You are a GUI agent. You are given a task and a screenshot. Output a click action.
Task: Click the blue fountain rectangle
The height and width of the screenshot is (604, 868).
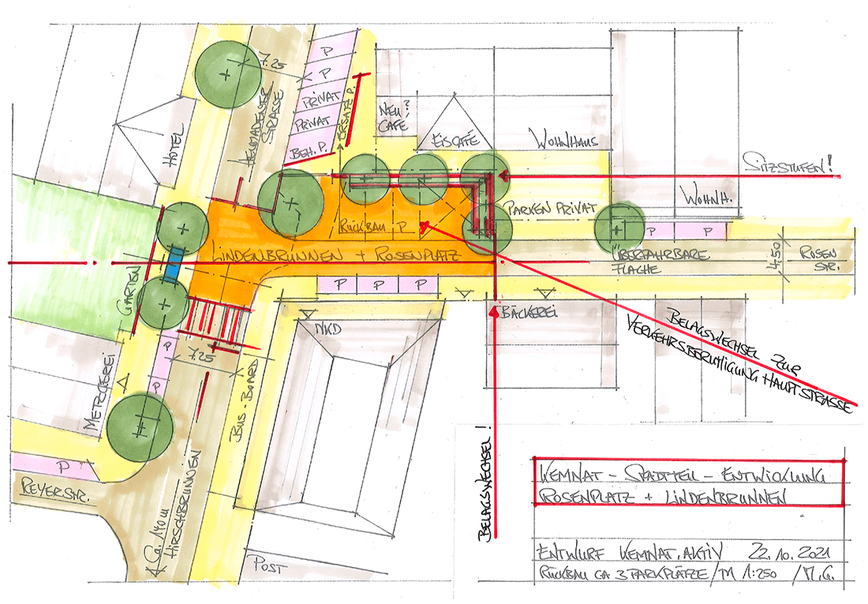[174, 266]
